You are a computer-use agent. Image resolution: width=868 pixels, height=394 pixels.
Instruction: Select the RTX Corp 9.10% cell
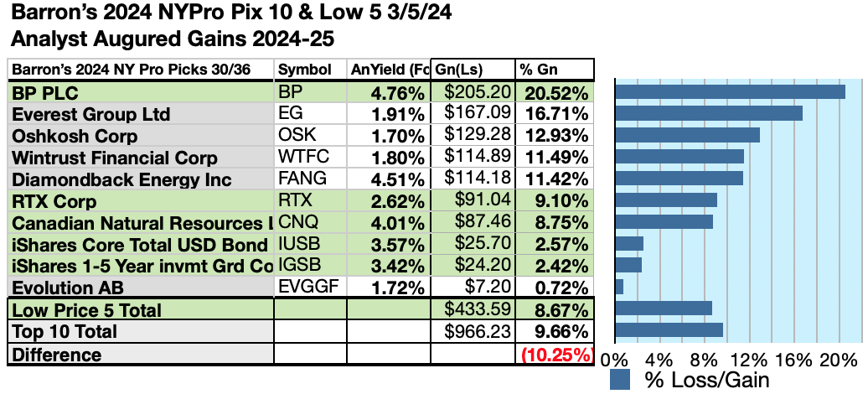click(x=554, y=201)
